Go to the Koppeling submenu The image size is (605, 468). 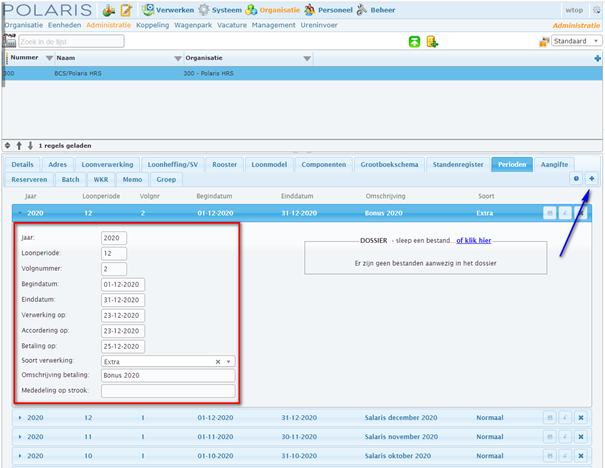(x=152, y=25)
